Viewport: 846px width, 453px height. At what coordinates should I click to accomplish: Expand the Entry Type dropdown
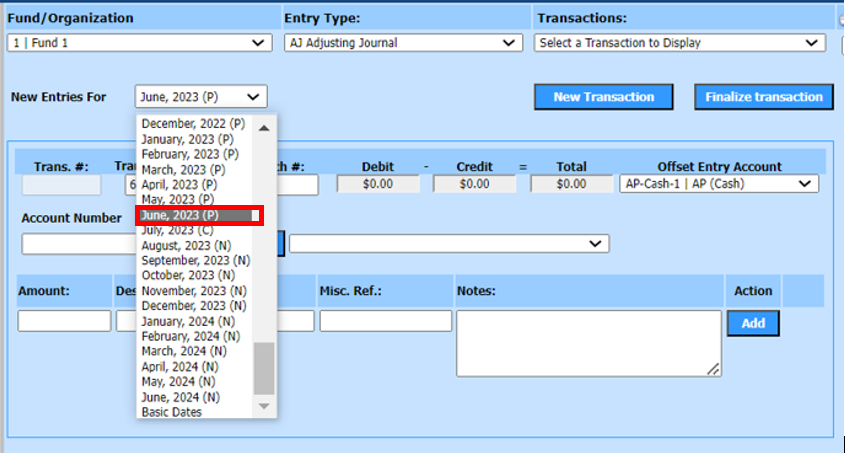402,43
